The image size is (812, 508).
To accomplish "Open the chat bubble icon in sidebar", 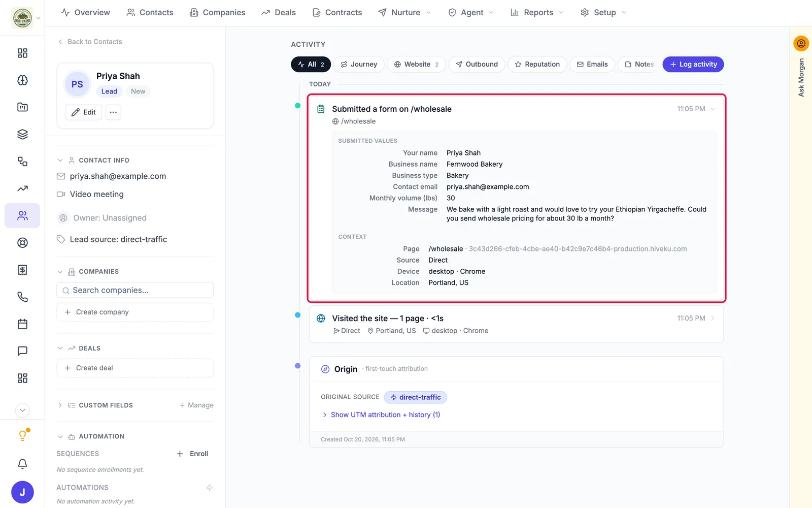I will point(22,351).
